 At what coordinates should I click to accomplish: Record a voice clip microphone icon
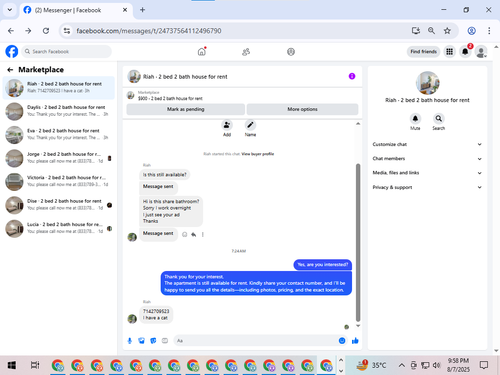point(130,341)
